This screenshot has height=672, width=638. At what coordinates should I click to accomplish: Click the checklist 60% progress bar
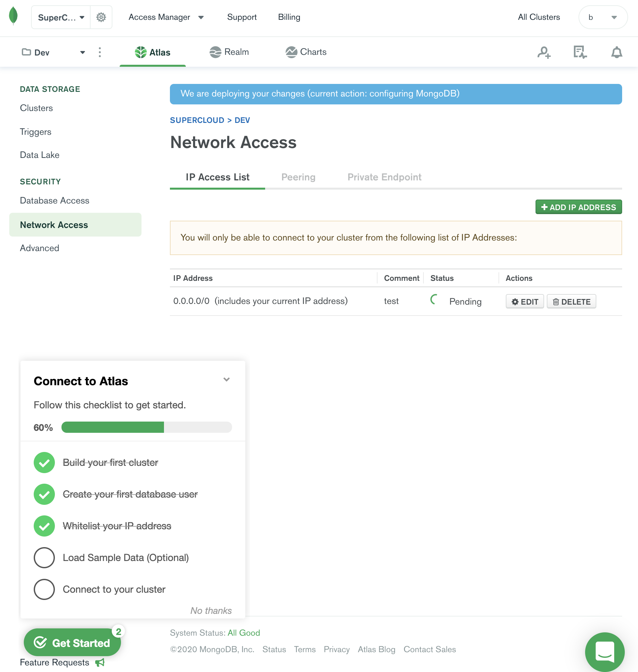146,427
